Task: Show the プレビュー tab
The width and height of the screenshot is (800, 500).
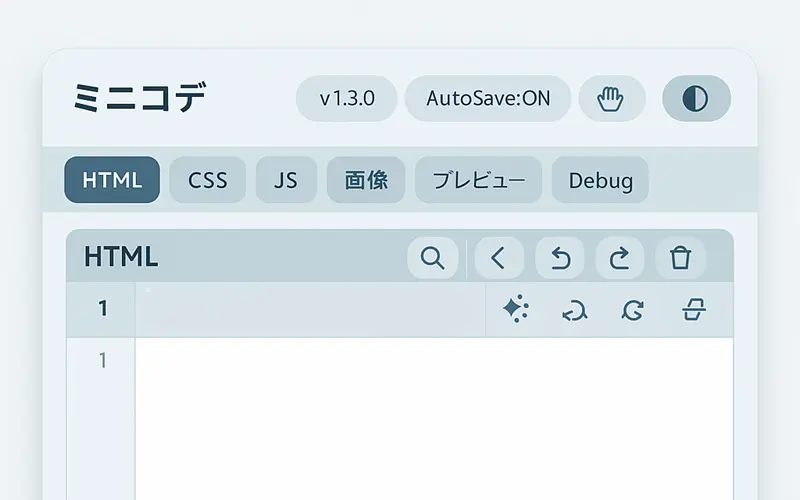Action: point(478,180)
